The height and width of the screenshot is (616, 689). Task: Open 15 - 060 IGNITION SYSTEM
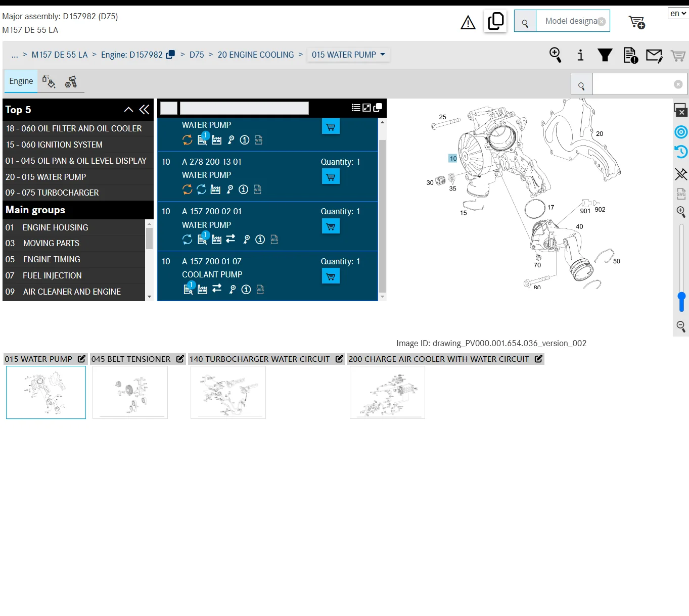pyautogui.click(x=78, y=145)
